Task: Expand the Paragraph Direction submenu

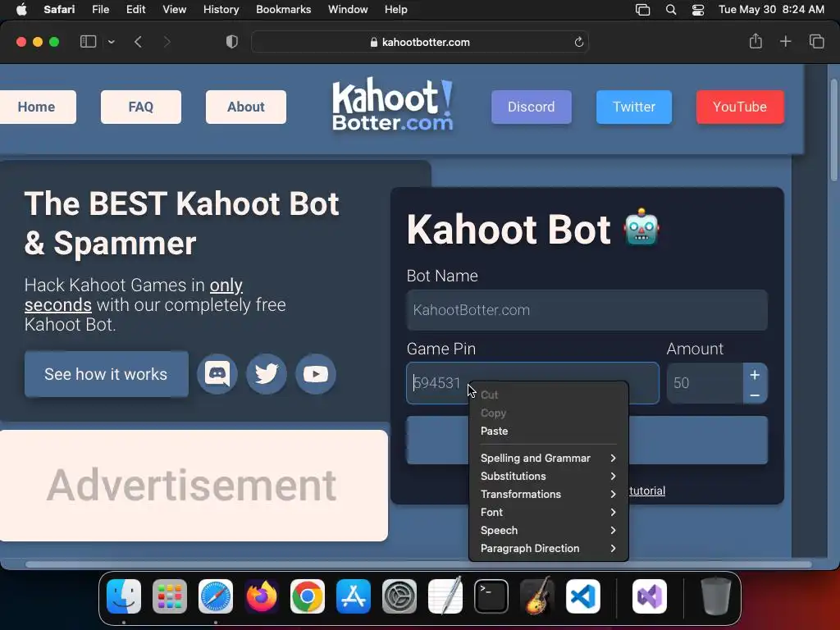Action: coord(548,549)
